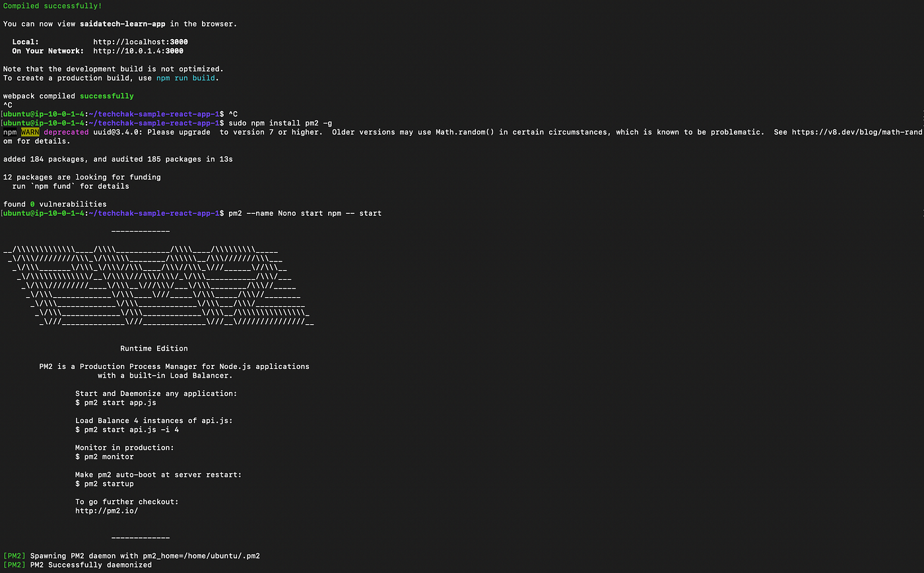The height and width of the screenshot is (573, 924).
Task: Open the http://pm2.io/ link
Action: [x=106, y=511]
